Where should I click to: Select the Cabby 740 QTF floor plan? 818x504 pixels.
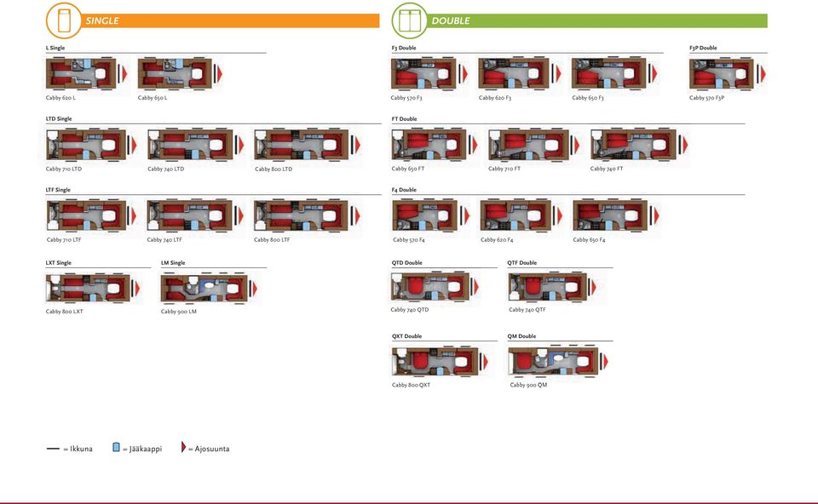pos(552,286)
